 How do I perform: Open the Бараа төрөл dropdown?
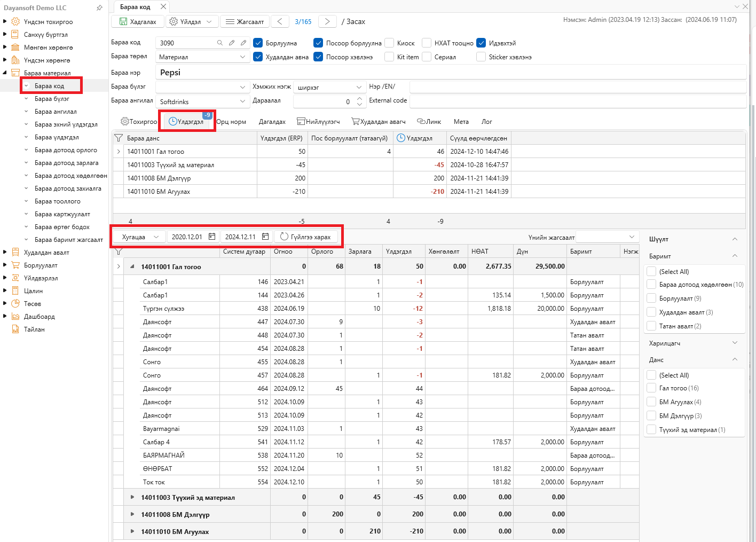[242, 57]
